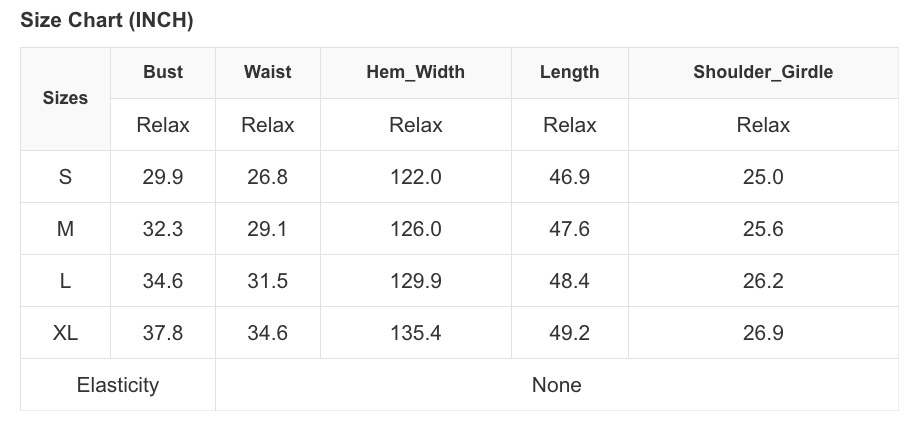The height and width of the screenshot is (434, 920).
Task: Click the XL size row label
Action: click(65, 333)
